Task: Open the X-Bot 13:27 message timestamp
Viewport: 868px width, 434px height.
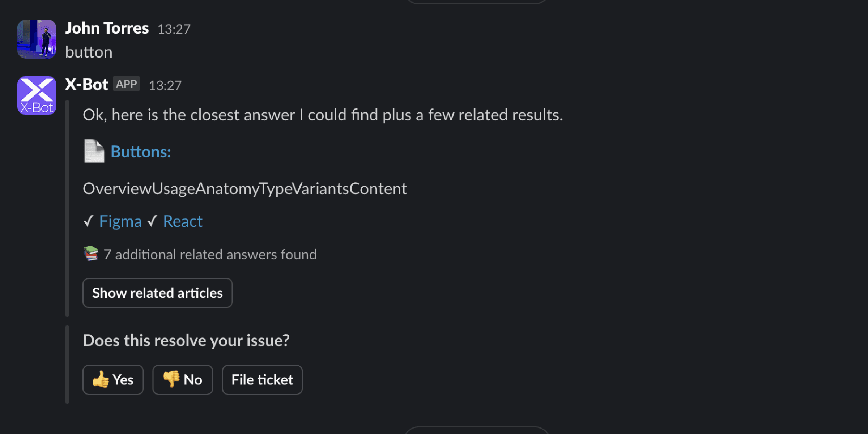Action: (165, 85)
